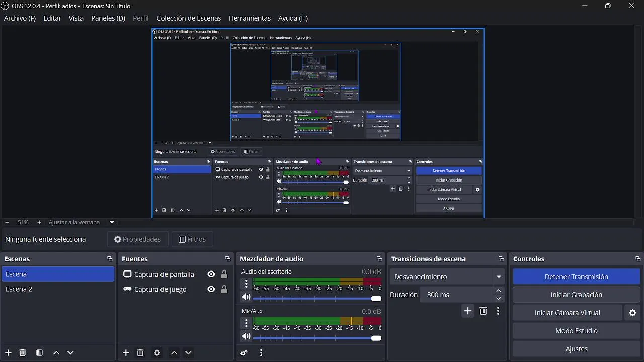Open transition properties three-dot menu

pyautogui.click(x=498, y=311)
